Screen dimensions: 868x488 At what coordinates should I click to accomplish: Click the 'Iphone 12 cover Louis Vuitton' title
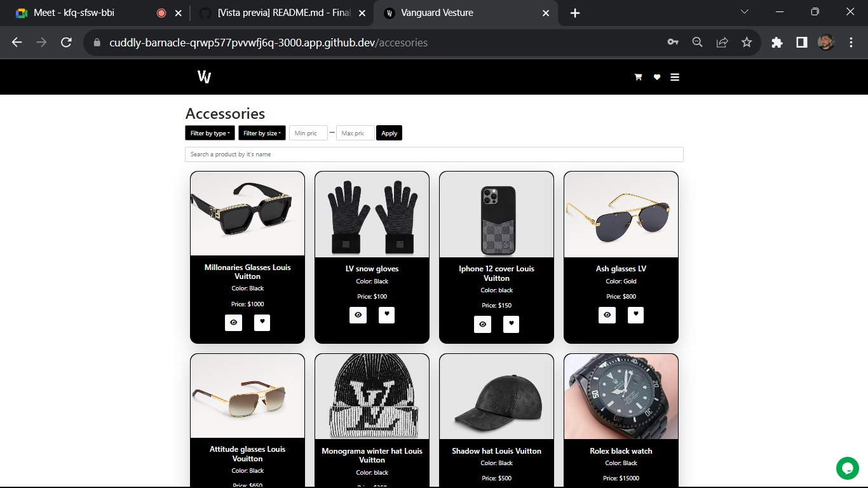coord(496,273)
